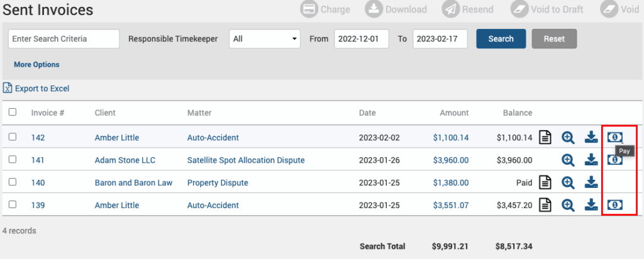Select the invoice 140 checkbox
Screen dimensions: 644x259
pos(13,182)
